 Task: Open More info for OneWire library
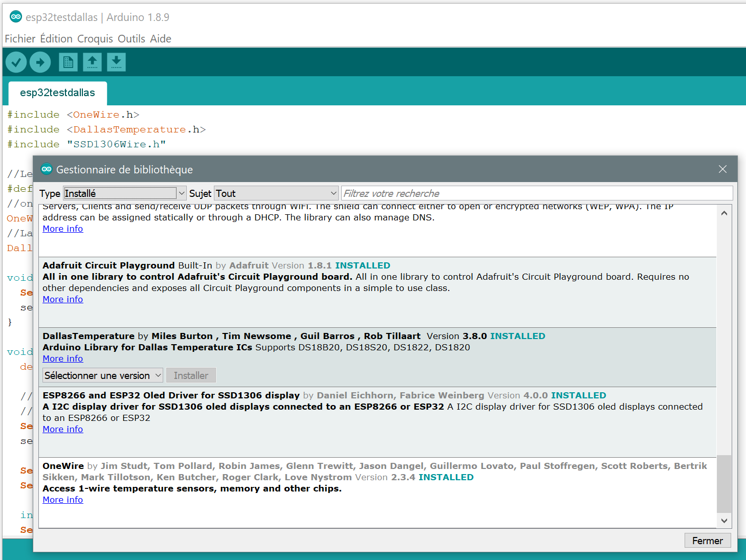click(x=62, y=500)
